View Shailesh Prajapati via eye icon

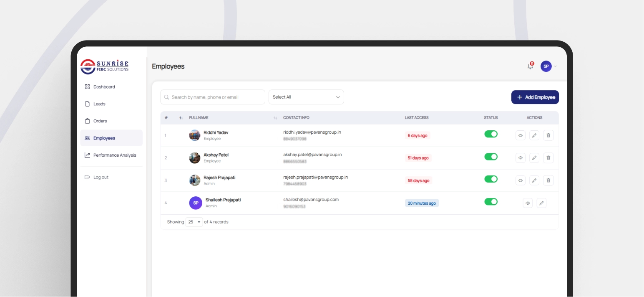tap(528, 203)
